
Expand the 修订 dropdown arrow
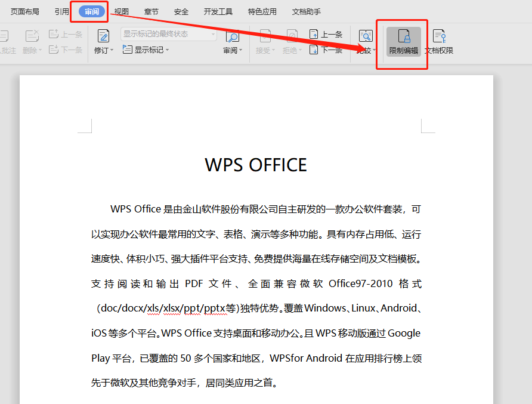pos(112,50)
